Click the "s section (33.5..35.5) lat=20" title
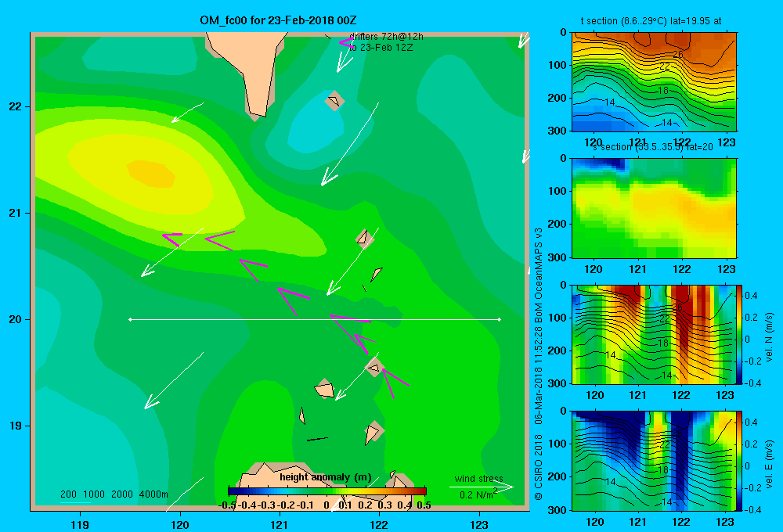This screenshot has width=783, height=532. pyautogui.click(x=653, y=147)
